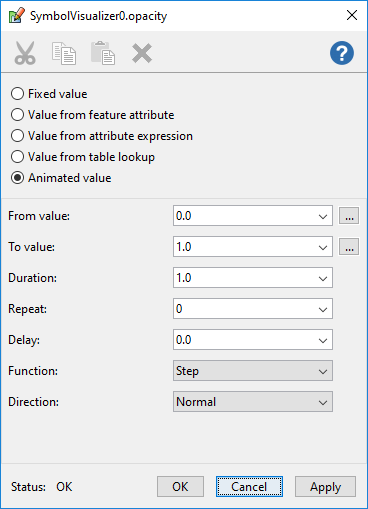
Task: Click the Apply button
Action: click(x=325, y=487)
